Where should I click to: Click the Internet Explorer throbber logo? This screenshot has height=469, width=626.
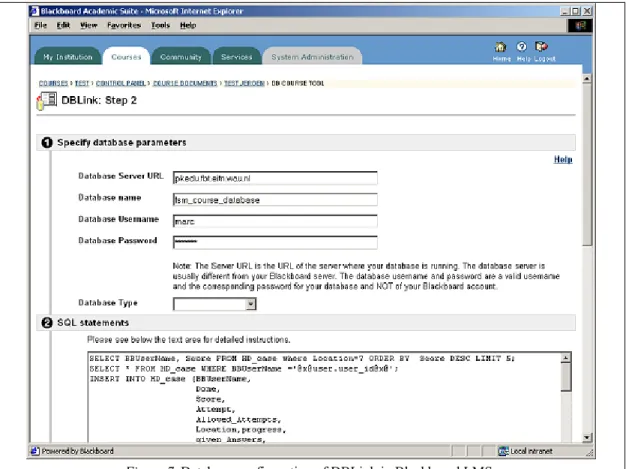[580, 26]
